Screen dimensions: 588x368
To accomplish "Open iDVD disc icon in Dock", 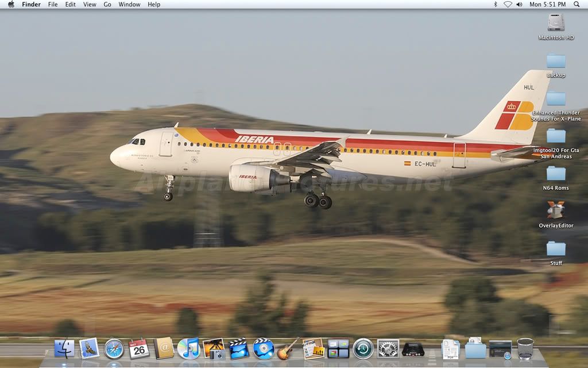I will coord(263,349).
